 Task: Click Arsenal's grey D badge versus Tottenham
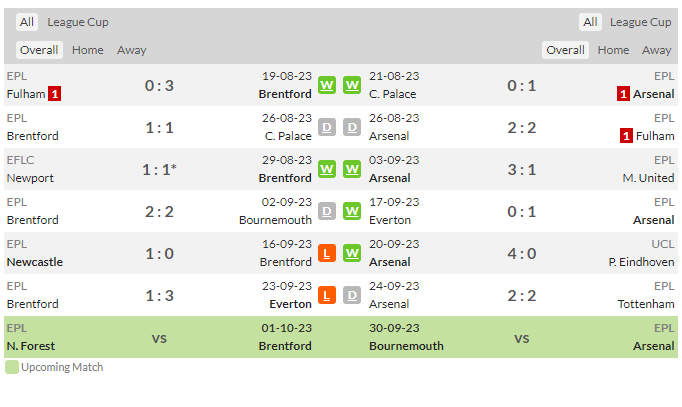click(x=352, y=295)
